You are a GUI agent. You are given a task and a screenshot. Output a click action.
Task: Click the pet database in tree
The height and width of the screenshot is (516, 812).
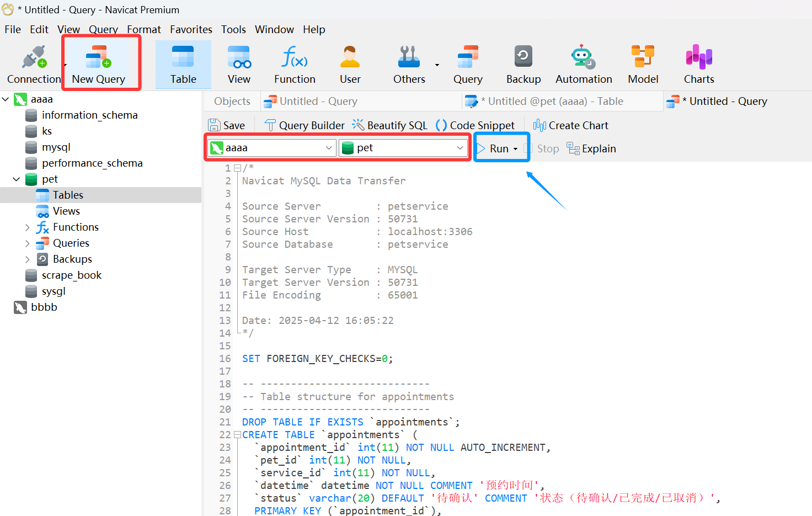49,179
